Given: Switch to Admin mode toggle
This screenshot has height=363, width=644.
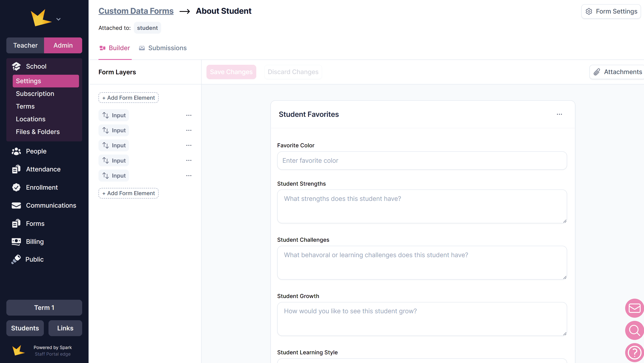Looking at the screenshot, I should tap(63, 46).
